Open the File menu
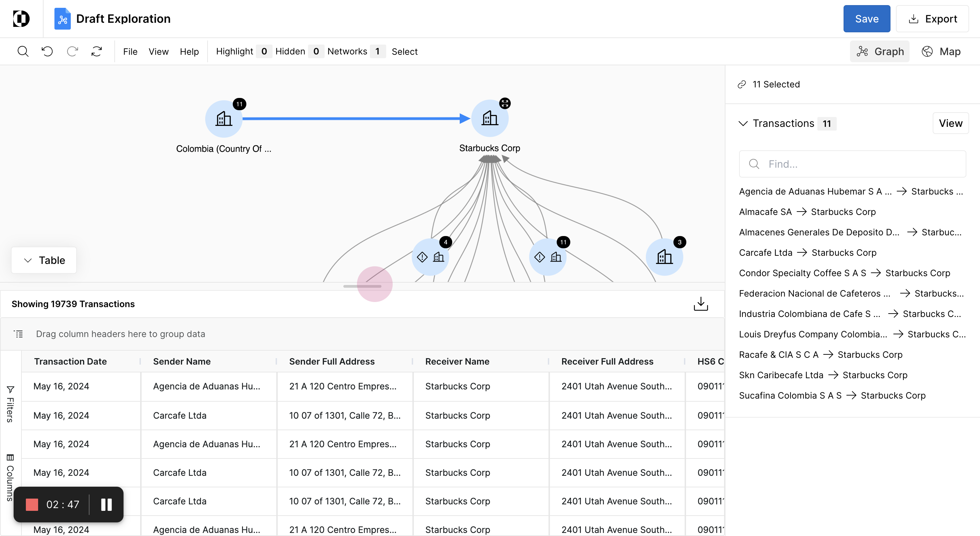 [130, 51]
